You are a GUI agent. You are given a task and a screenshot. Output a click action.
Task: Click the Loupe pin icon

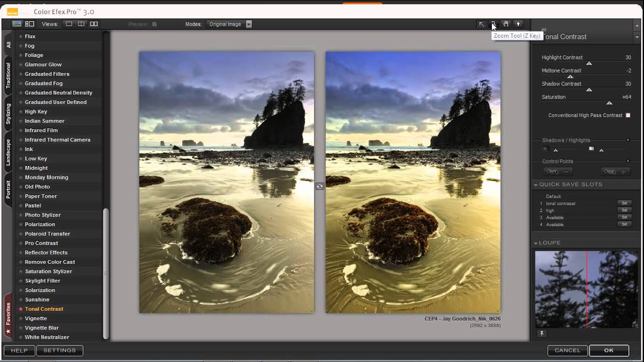542,333
